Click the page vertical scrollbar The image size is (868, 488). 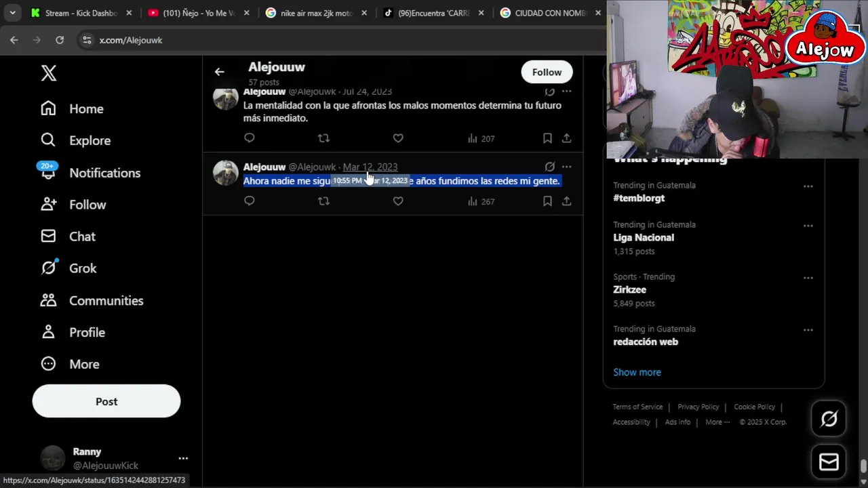(x=863, y=468)
